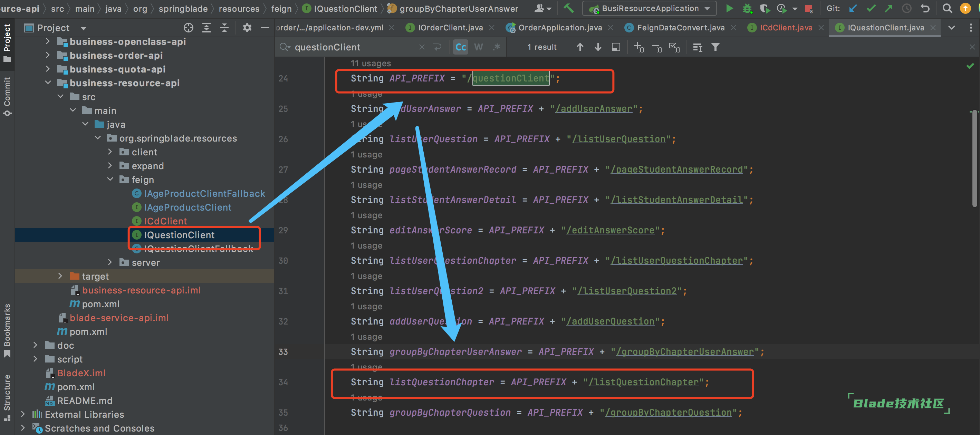Expand all nodes in Project panel
The height and width of the screenshot is (435, 980).
coord(206,27)
